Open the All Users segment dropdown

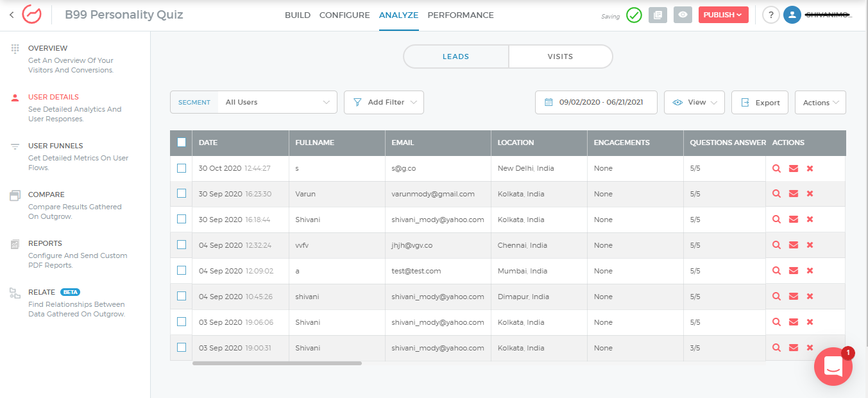[277, 102]
